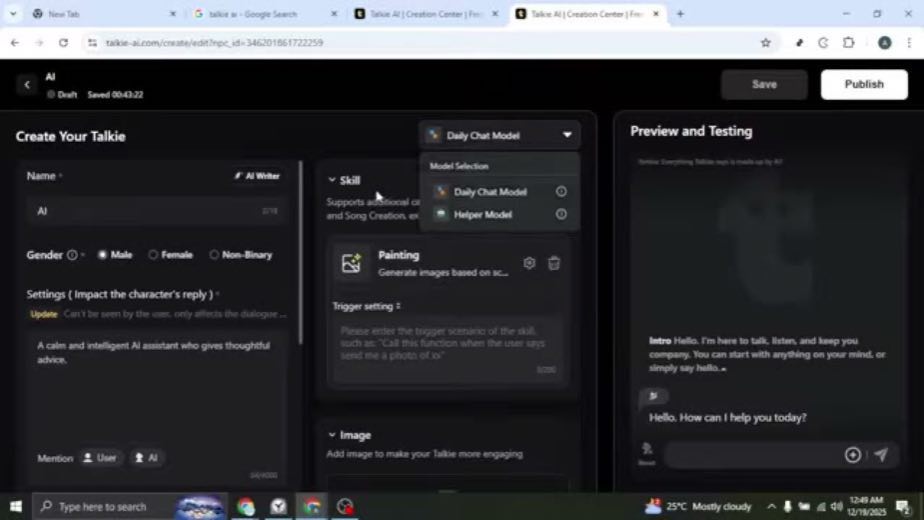
Task: Click the AI Writer pencil button
Action: (x=257, y=176)
